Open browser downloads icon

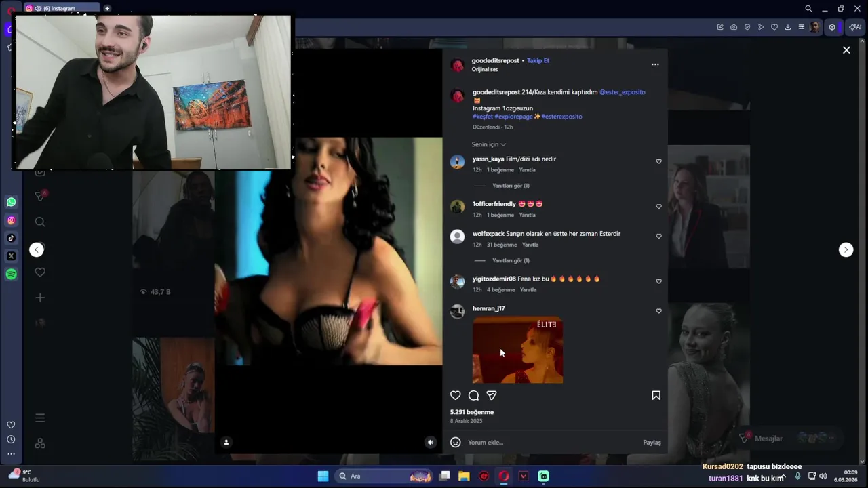coord(788,27)
